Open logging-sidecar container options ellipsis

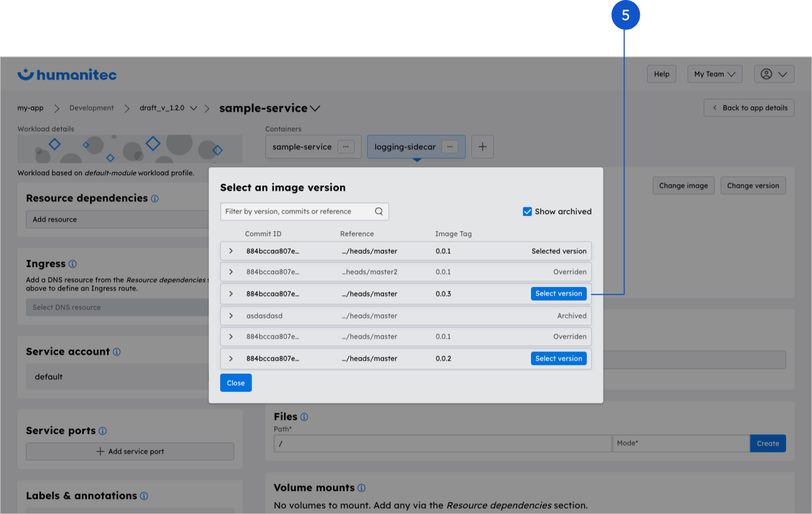point(449,147)
